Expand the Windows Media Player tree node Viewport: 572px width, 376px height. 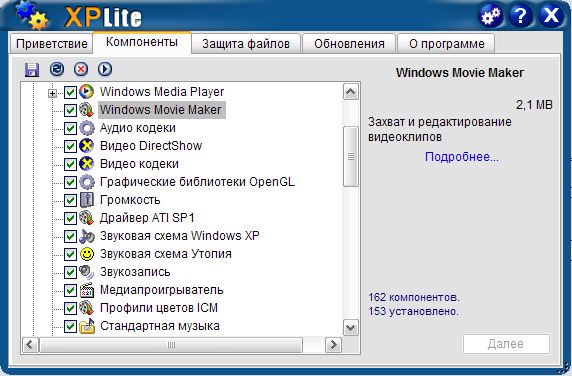[x=52, y=94]
